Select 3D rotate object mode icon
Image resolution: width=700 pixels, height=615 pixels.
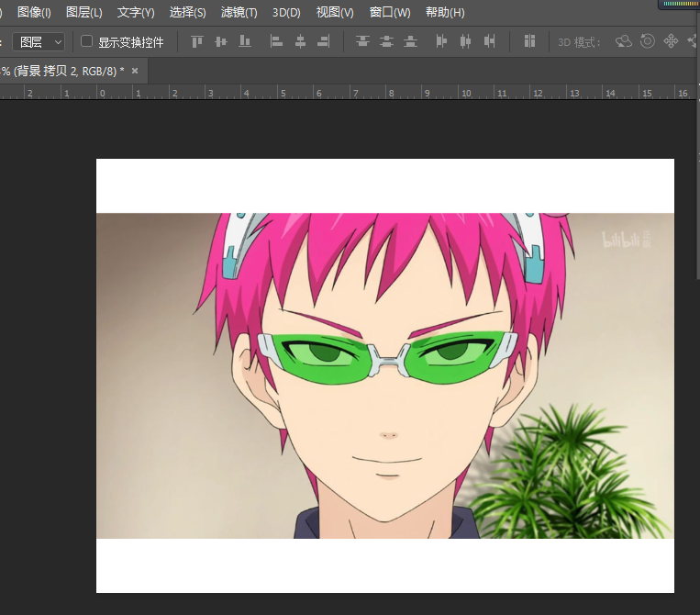(x=624, y=41)
